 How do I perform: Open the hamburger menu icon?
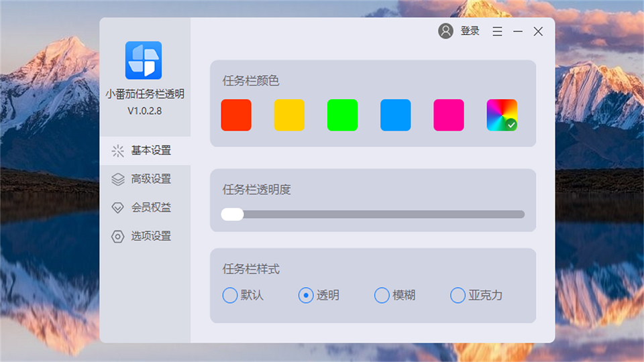coord(497,32)
